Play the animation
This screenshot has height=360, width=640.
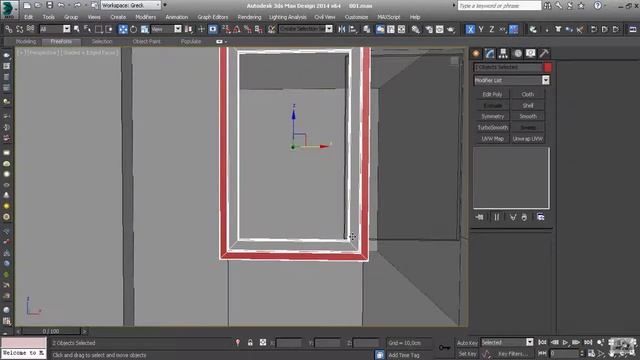565,342
